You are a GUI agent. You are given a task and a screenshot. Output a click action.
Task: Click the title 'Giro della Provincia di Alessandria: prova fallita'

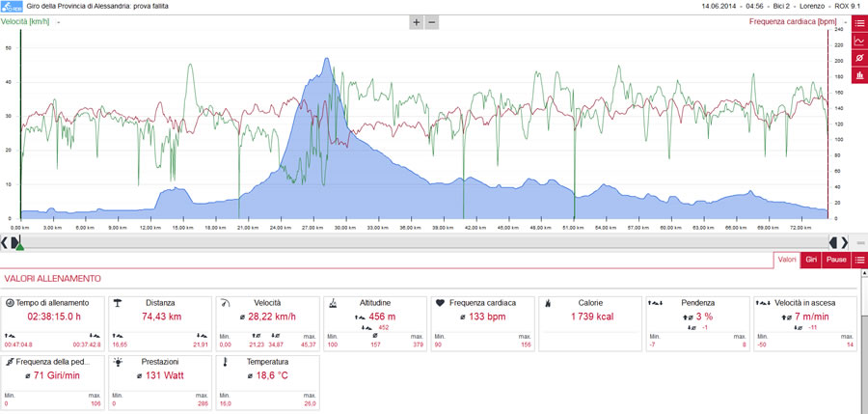(x=98, y=7)
